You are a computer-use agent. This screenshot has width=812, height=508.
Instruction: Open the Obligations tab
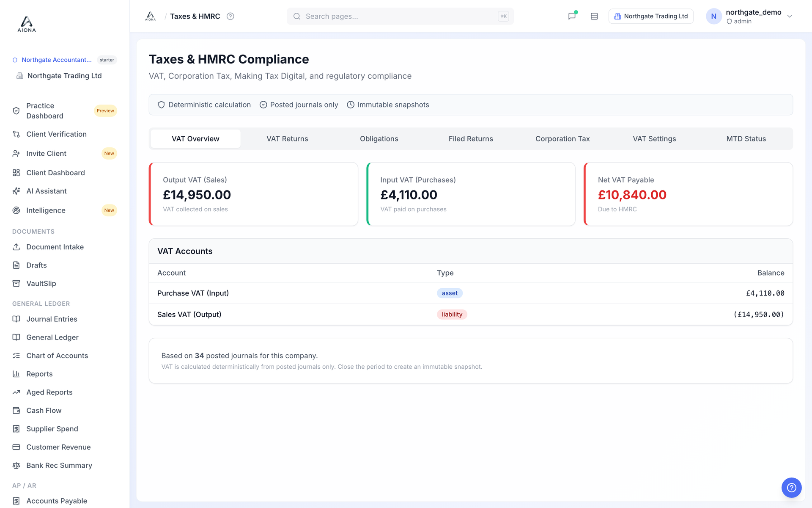379,139
